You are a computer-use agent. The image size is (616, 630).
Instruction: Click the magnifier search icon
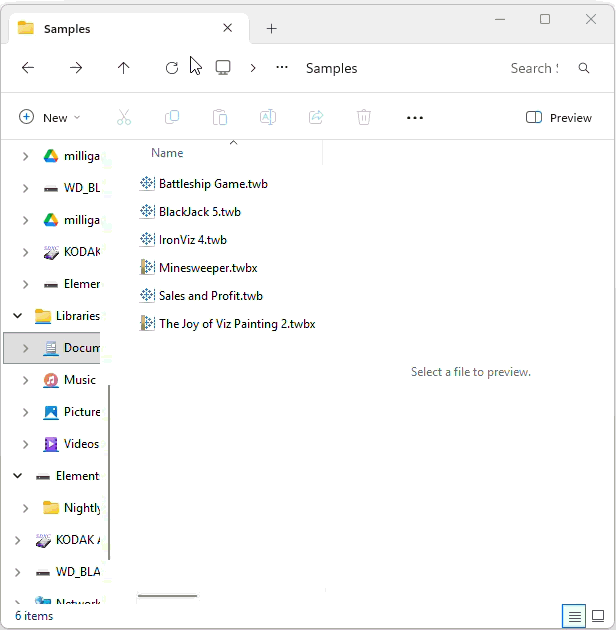(x=584, y=68)
